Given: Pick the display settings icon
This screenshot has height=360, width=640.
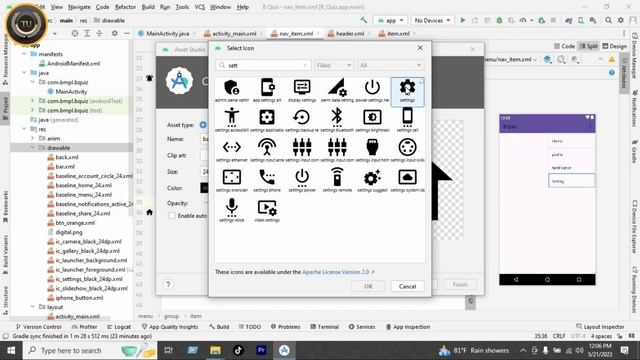Looking at the screenshot, I should [302, 91].
